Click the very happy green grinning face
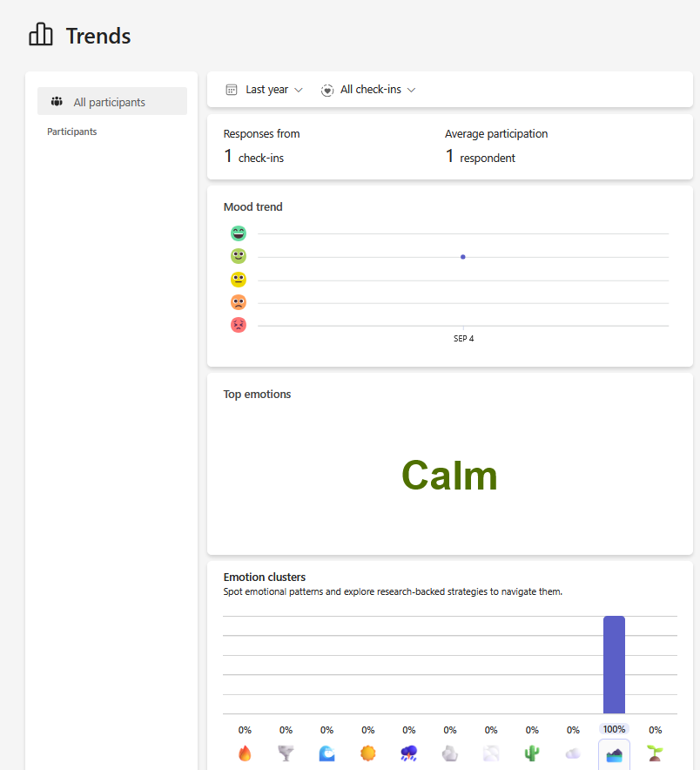700x770 pixels. click(x=239, y=233)
